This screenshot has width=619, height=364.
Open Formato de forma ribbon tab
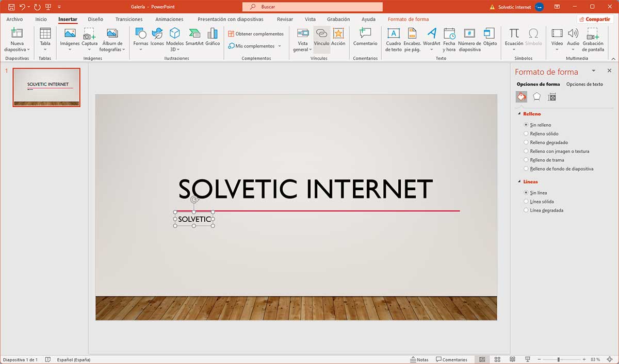point(408,19)
